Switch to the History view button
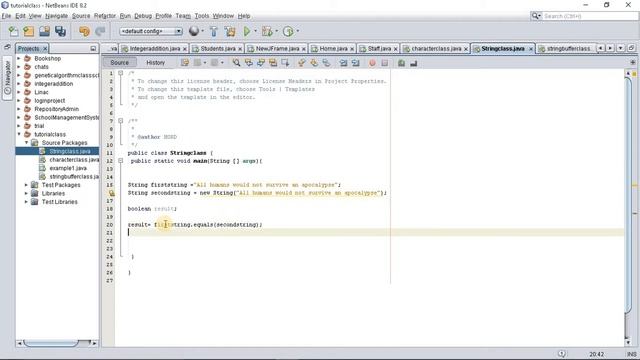 [156, 62]
